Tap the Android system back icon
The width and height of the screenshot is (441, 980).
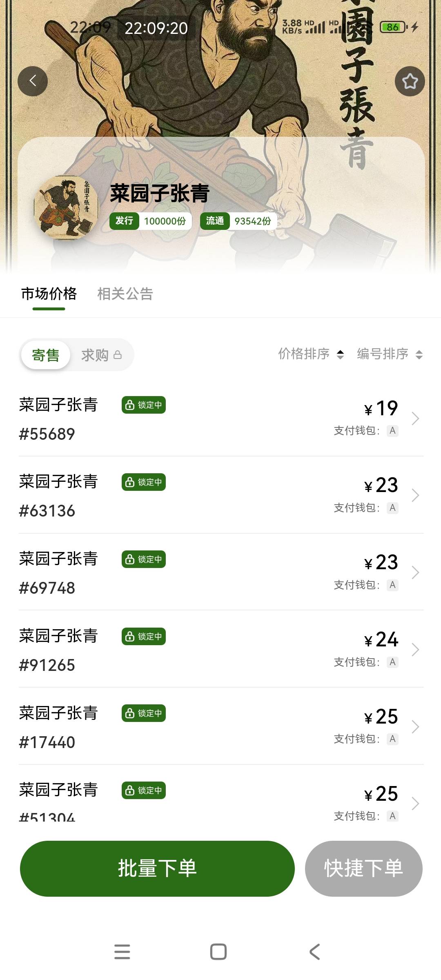315,951
